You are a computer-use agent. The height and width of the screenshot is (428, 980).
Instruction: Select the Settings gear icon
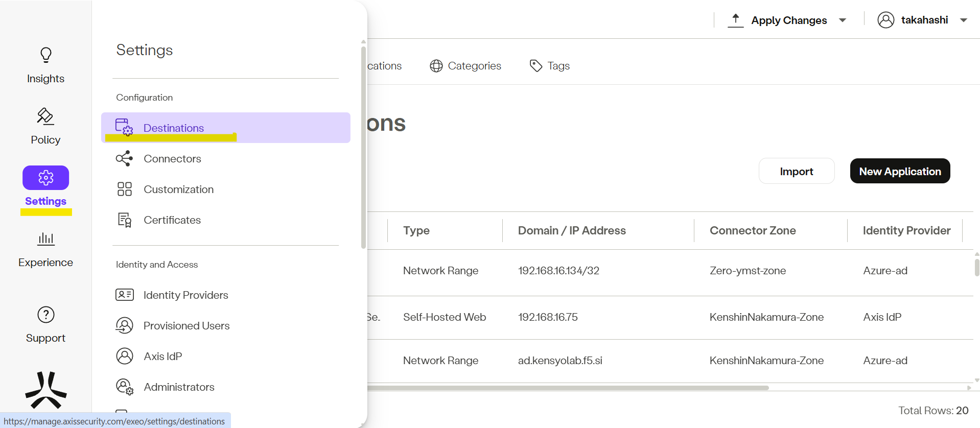pos(45,178)
